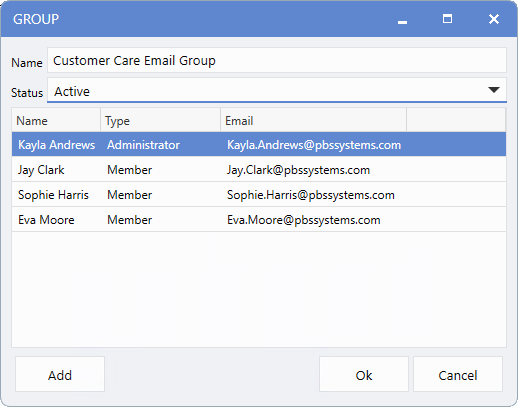
Task: Click Sophie.Harris@pbssystems.com email cell
Action: pyautogui.click(x=311, y=195)
